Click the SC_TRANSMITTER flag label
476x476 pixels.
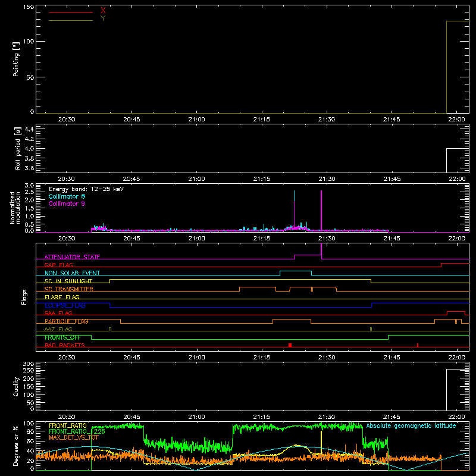point(69,289)
